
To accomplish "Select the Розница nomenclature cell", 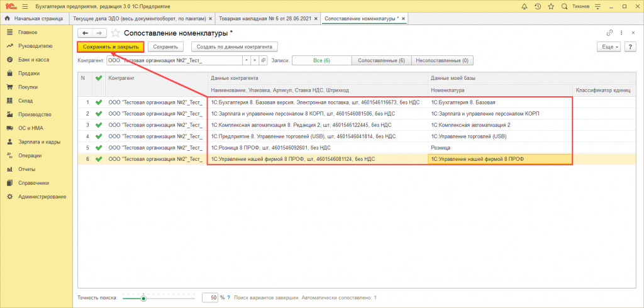I will [x=500, y=148].
